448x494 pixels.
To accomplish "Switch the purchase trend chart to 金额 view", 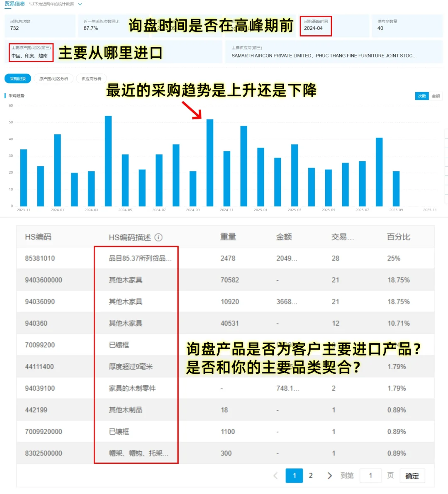I will pos(436,96).
